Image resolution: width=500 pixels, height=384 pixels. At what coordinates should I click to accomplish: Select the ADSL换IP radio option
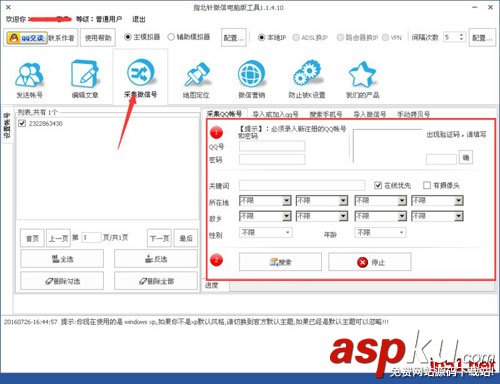(310, 37)
